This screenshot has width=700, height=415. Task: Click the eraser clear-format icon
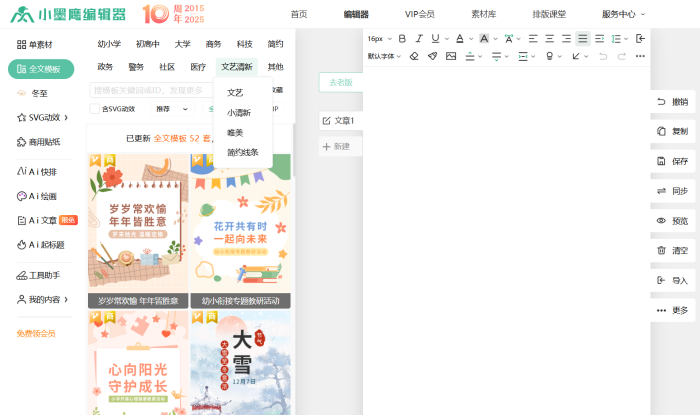tap(414, 56)
